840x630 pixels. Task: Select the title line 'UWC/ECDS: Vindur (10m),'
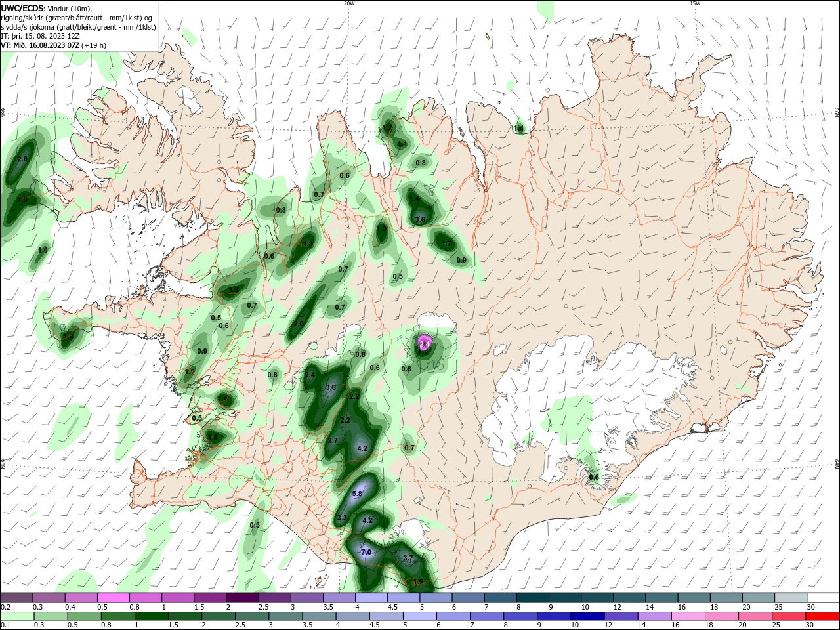pos(47,9)
